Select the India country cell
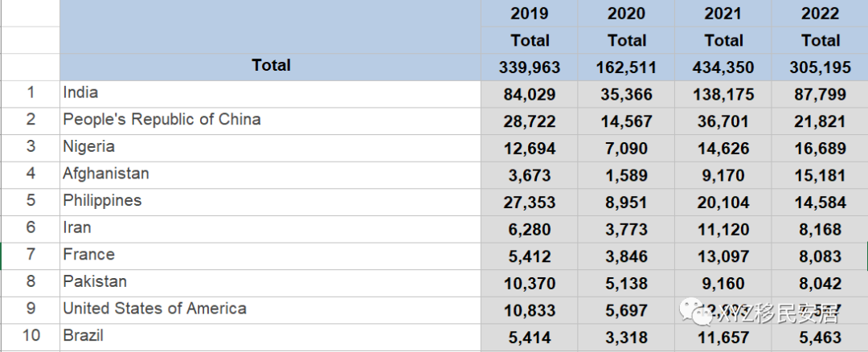The width and height of the screenshot is (868, 352). 270,94
